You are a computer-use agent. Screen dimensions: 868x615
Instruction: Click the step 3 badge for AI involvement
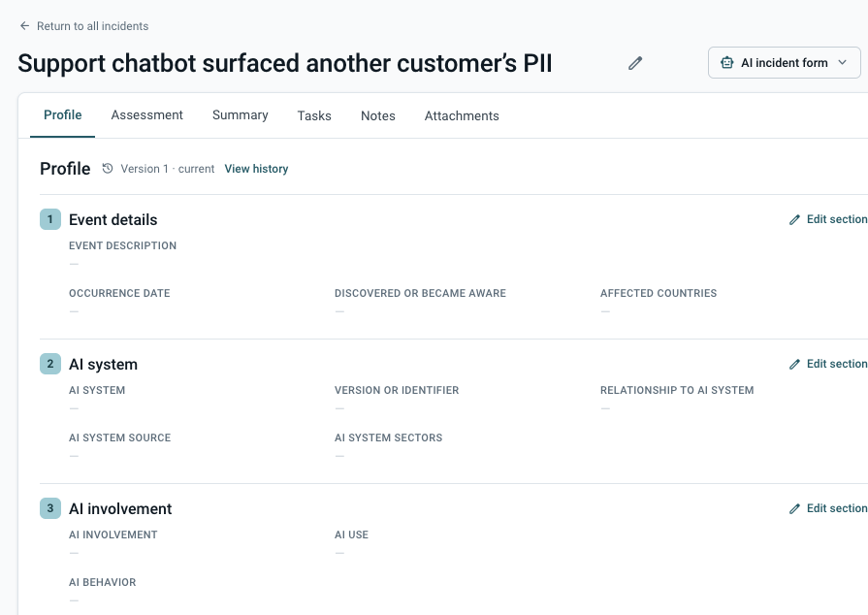50,508
